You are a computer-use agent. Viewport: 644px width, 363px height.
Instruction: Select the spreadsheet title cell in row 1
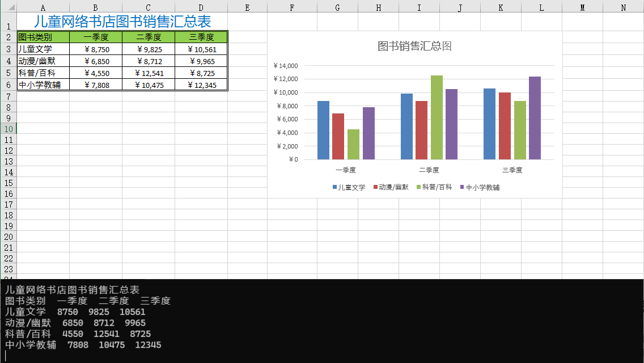pos(122,22)
